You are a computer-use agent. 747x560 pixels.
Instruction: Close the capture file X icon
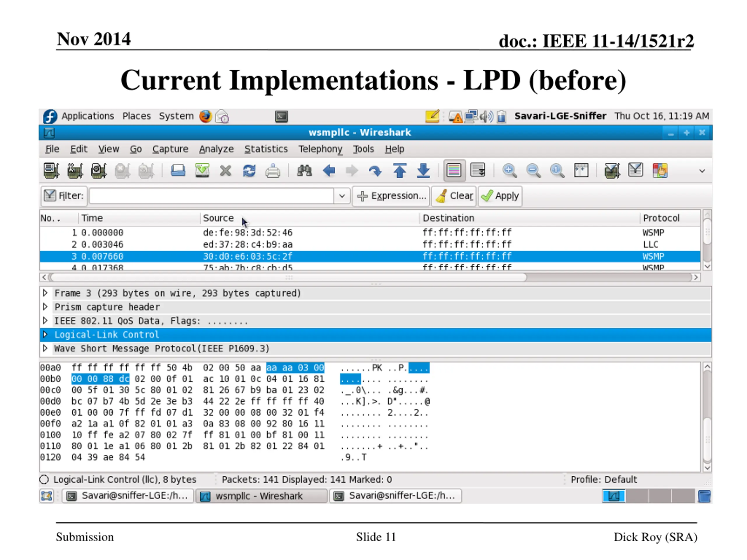pyautogui.click(x=226, y=171)
